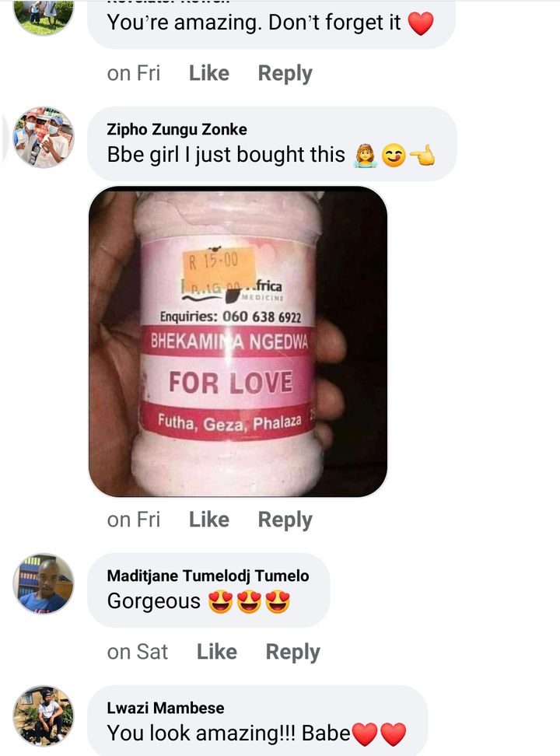
Task: Open Zipho Zungu Zonke's profile picture
Action: [44, 138]
